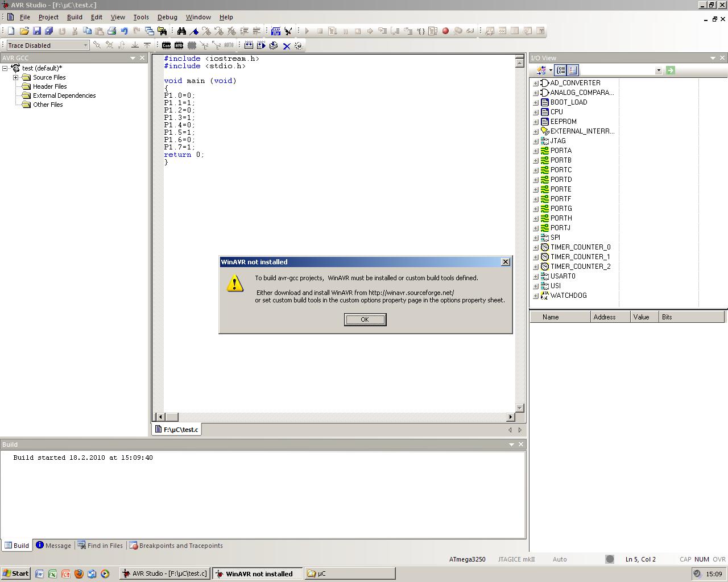Collapse the test (default) project node
Screen dimensions: 728x582
pos(5,68)
